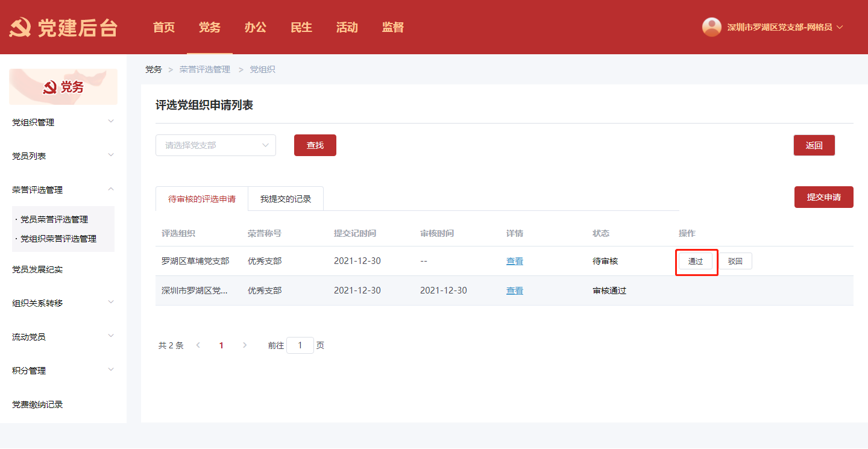Image resolution: width=868 pixels, height=449 pixels.
Task: Open the 办公 top navigation menu
Action: coord(255,27)
